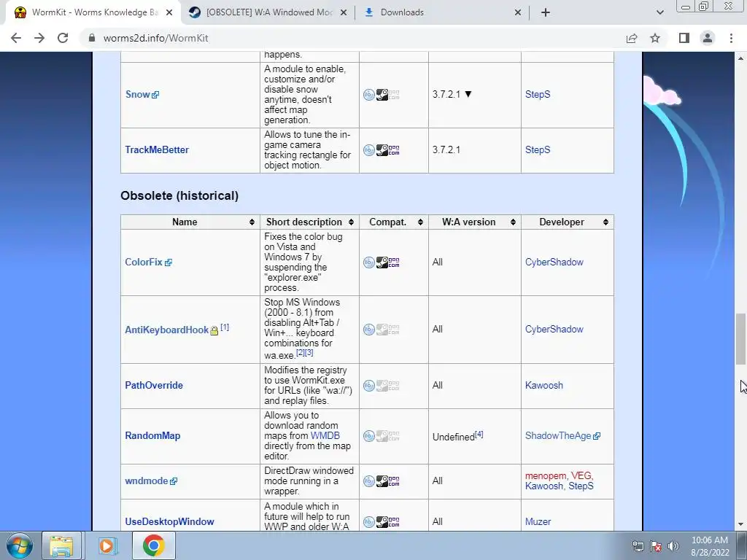The height and width of the screenshot is (560, 747).
Task: Go back to the previous page
Action: click(16, 38)
